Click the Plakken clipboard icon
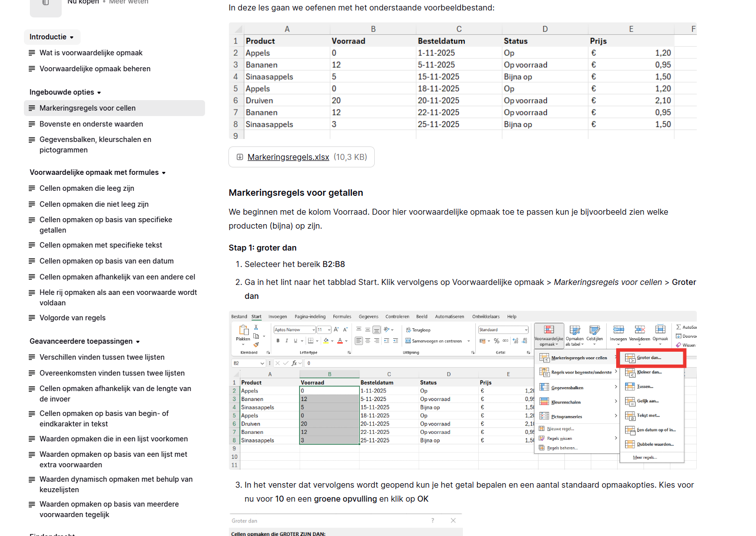 pos(244,330)
